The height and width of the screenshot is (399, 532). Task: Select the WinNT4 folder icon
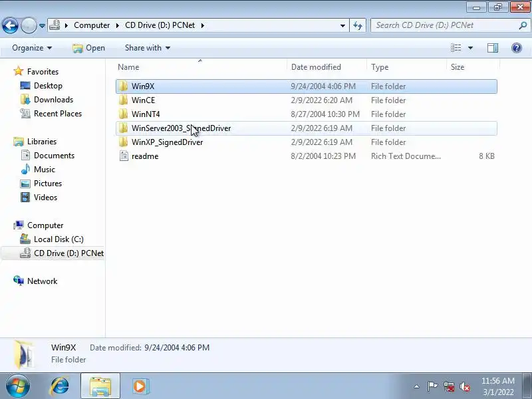(124, 114)
